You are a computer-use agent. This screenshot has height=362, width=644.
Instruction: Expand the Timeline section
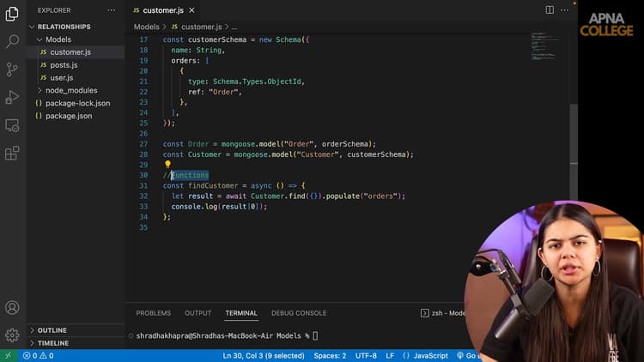[x=52, y=343]
